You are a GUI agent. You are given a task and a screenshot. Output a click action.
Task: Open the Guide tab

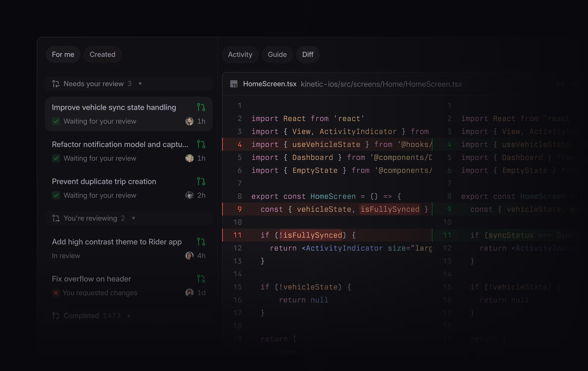tap(277, 54)
